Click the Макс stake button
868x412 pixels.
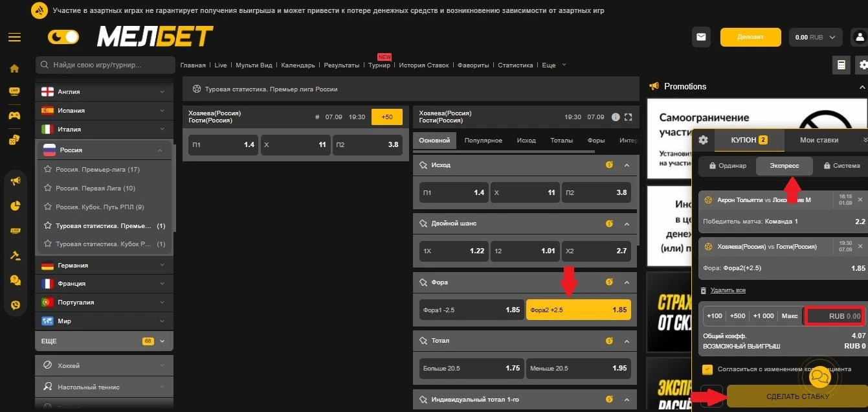790,316
